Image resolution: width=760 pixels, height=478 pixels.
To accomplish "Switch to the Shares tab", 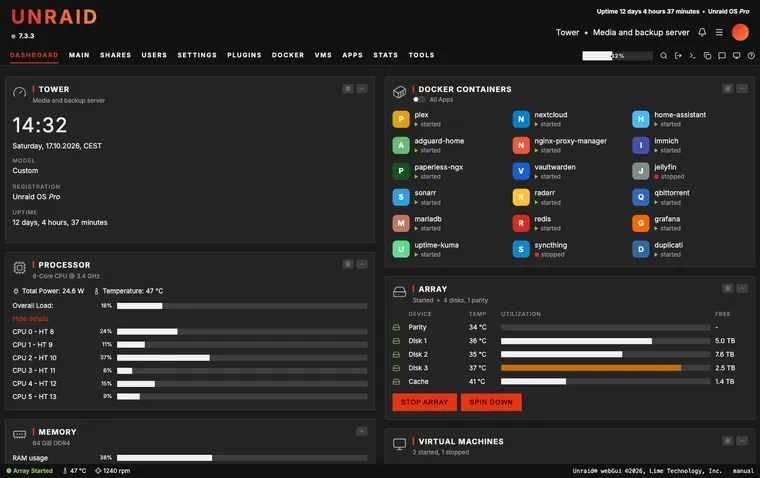I will (115, 55).
